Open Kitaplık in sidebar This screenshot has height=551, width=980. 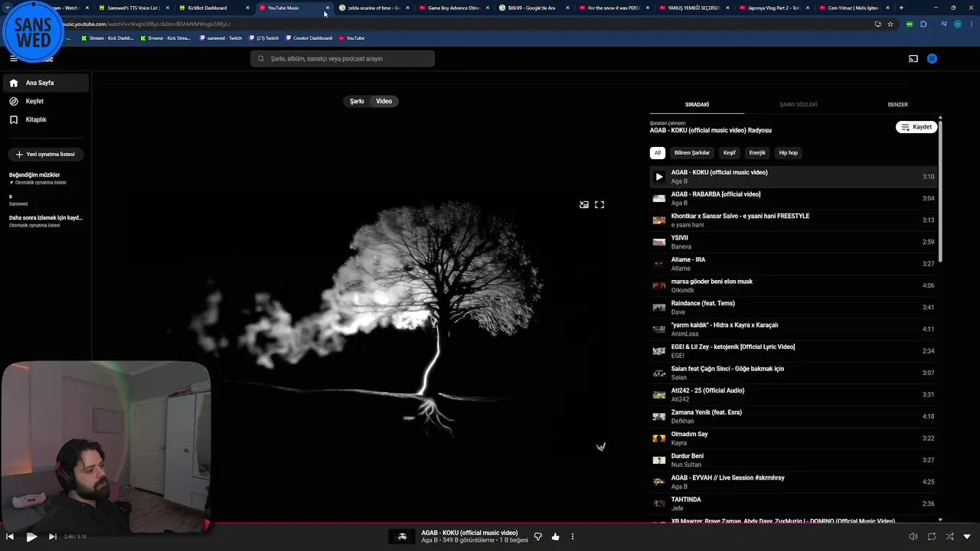click(45, 119)
